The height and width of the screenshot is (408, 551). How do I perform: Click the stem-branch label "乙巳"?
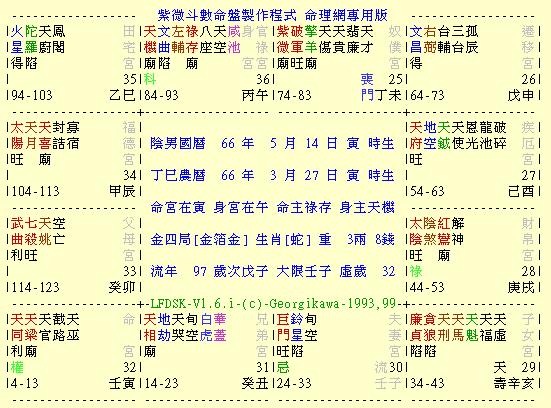pyautogui.click(x=122, y=95)
